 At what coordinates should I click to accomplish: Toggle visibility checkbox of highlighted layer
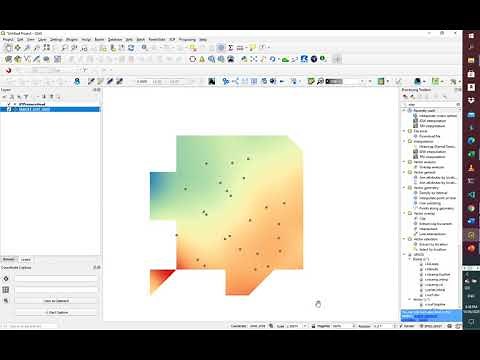[x=9, y=109]
